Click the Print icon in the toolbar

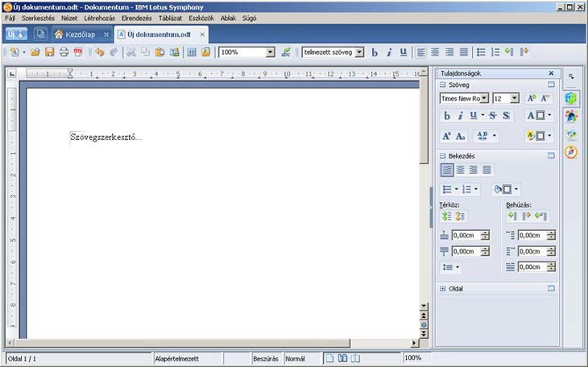(x=64, y=52)
